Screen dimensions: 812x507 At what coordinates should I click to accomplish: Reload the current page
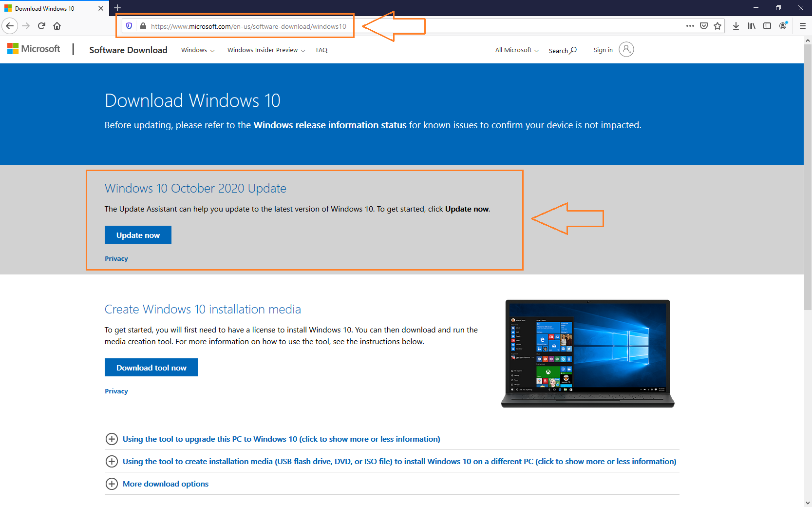41,26
